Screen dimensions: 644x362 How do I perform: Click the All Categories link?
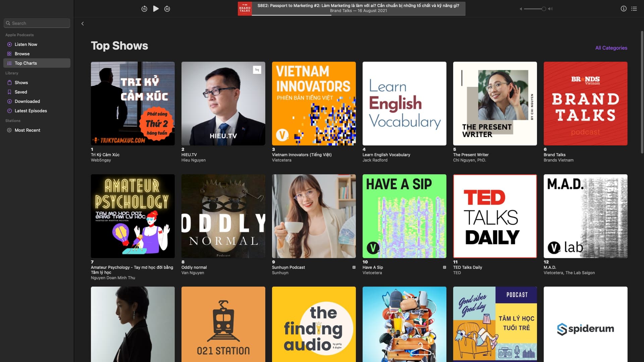pyautogui.click(x=611, y=48)
